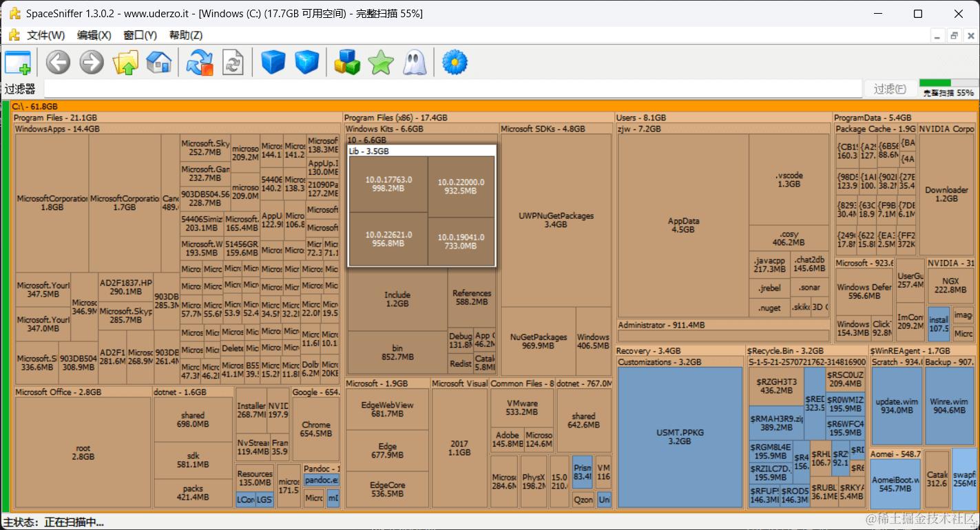Click the SpaceSniffer title bar app icon
The height and width of the screenshot is (530, 980).
(x=14, y=14)
